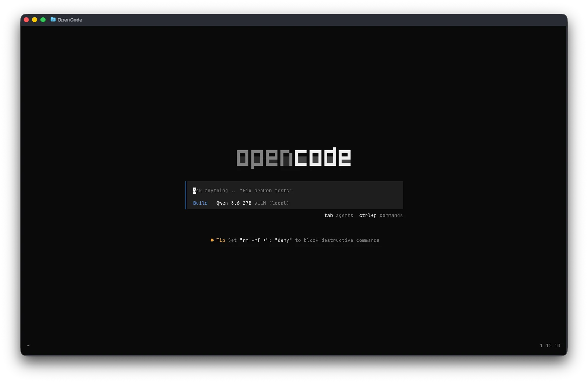Screen dimensions: 588x383
Task: Click the OpenCode folder icon in title bar
Action: 53,19
